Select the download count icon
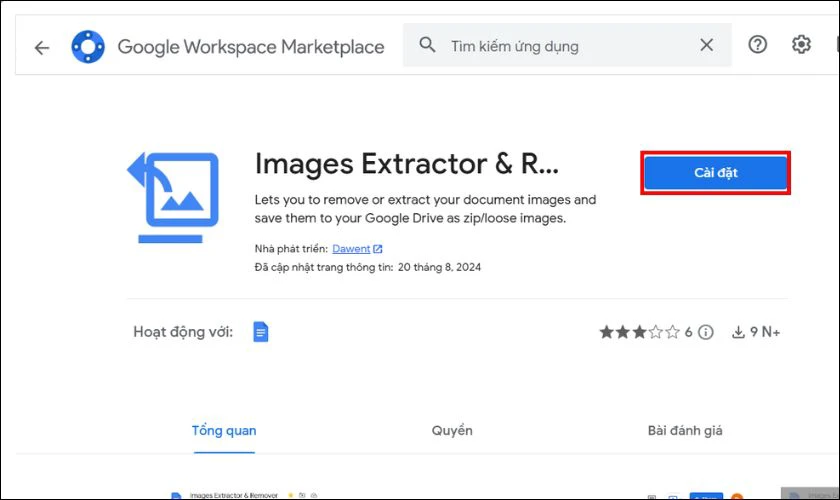 pyautogui.click(x=738, y=332)
